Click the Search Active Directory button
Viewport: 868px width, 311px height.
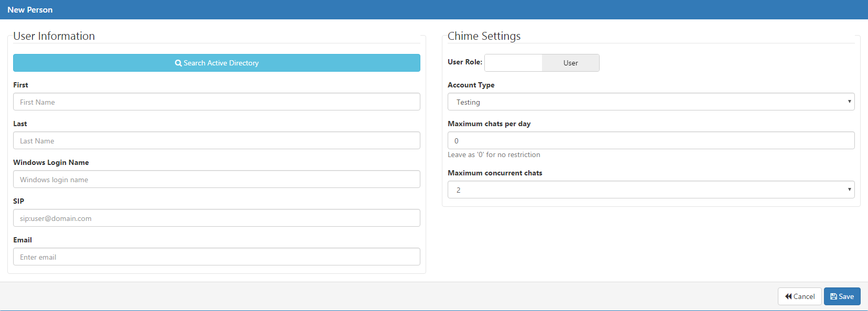[x=216, y=63]
